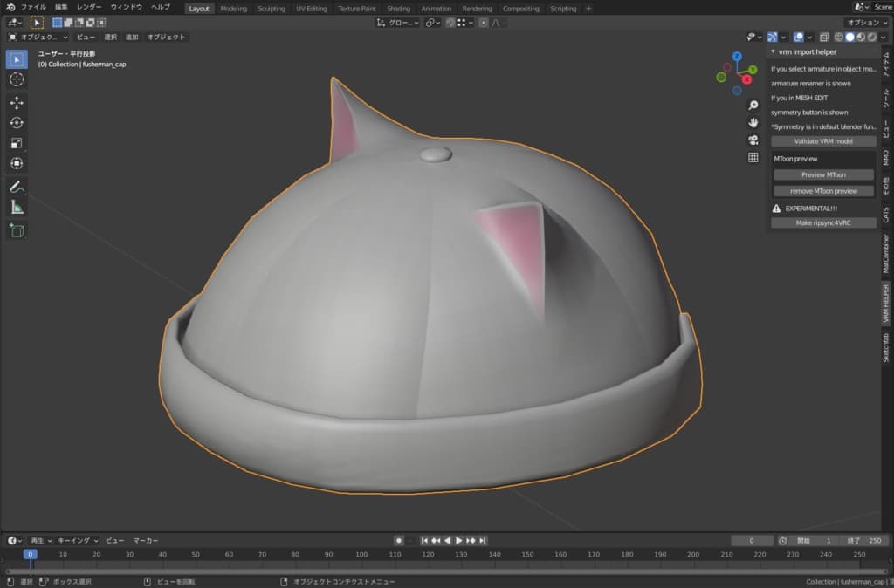The height and width of the screenshot is (588, 894).
Task: Toggle X-ray display in viewport header
Action: (x=824, y=38)
